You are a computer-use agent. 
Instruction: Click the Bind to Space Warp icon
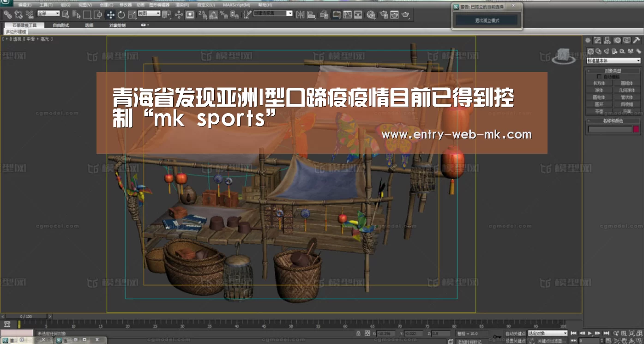point(29,14)
